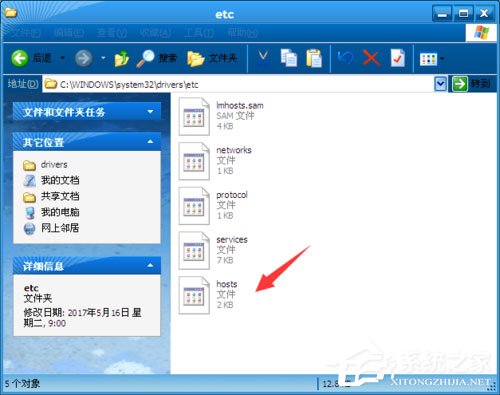This screenshot has height=395, width=500.
Task: Click the "SAM 文件" type text
Action: 235,116
